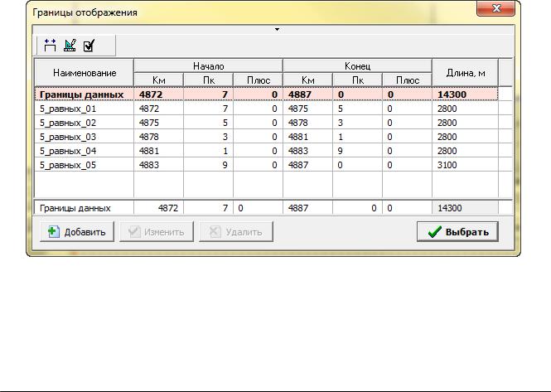This screenshot has width=551, height=392.
Task: Click the Изменить button
Action: pyautogui.click(x=157, y=232)
